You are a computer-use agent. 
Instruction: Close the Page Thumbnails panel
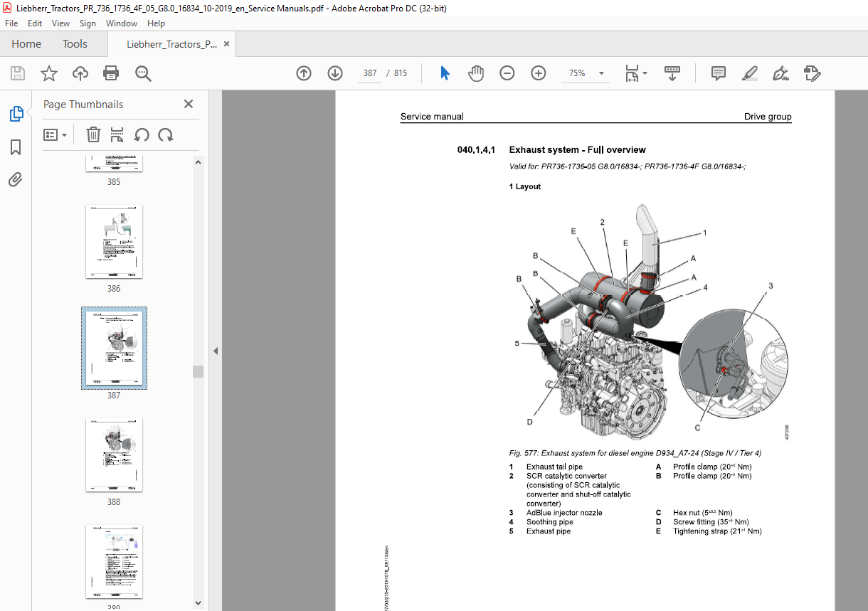click(189, 104)
